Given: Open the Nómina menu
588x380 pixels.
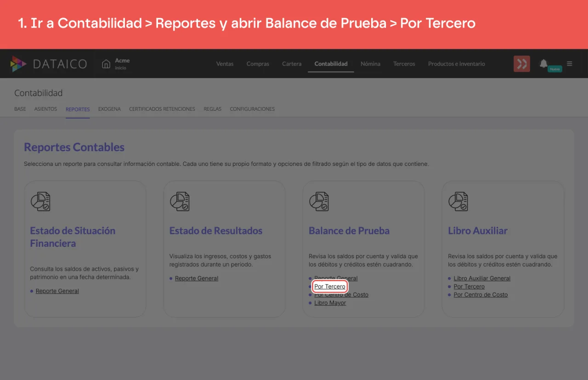Looking at the screenshot, I should (370, 64).
